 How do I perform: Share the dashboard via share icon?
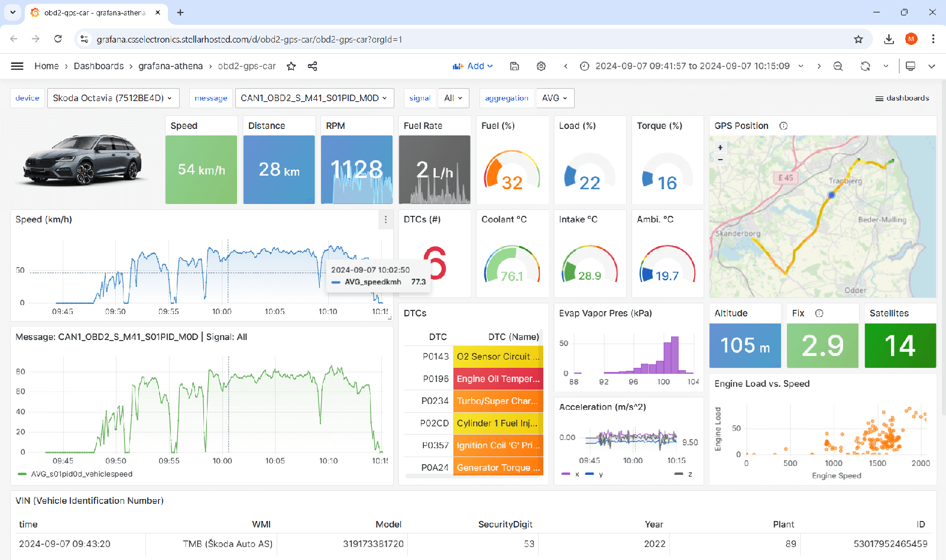pos(312,66)
